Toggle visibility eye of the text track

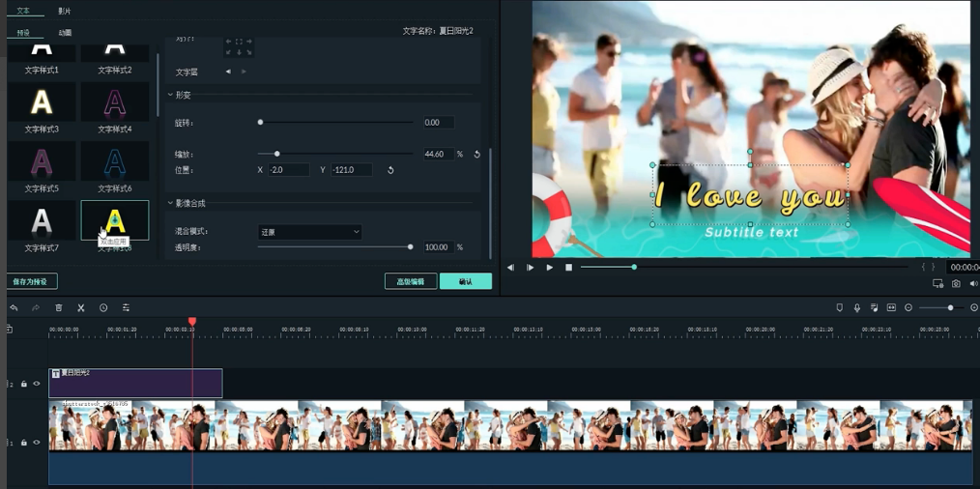point(37,384)
